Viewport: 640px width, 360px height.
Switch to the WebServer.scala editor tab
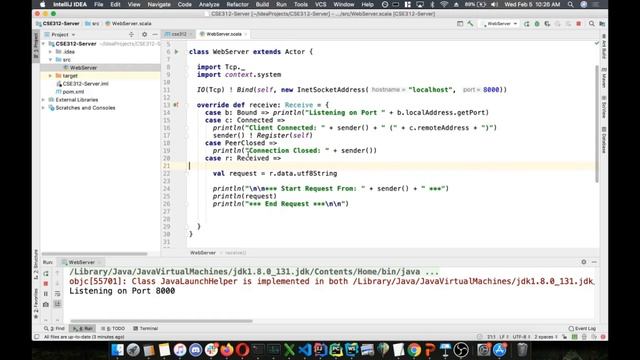pyautogui.click(x=224, y=34)
